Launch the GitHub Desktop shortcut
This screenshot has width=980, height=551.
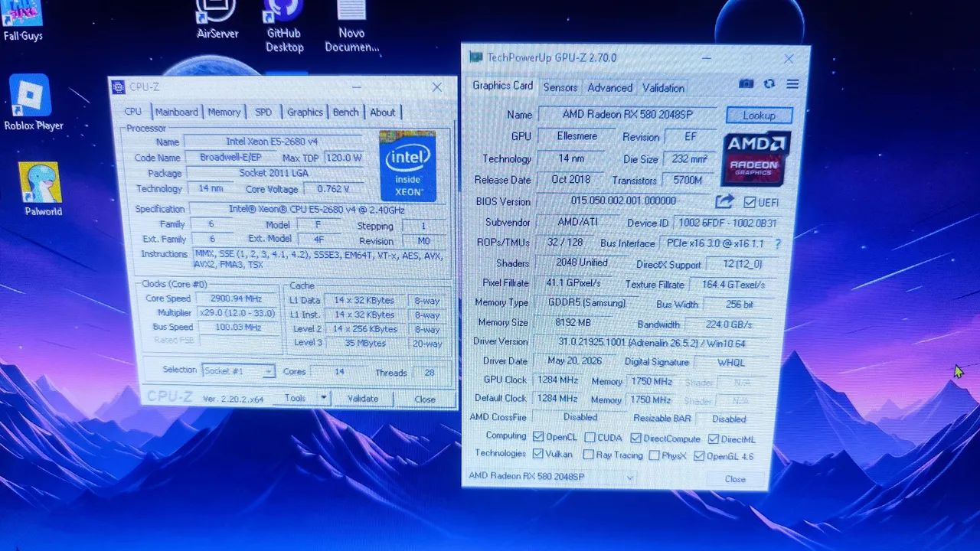point(284,25)
